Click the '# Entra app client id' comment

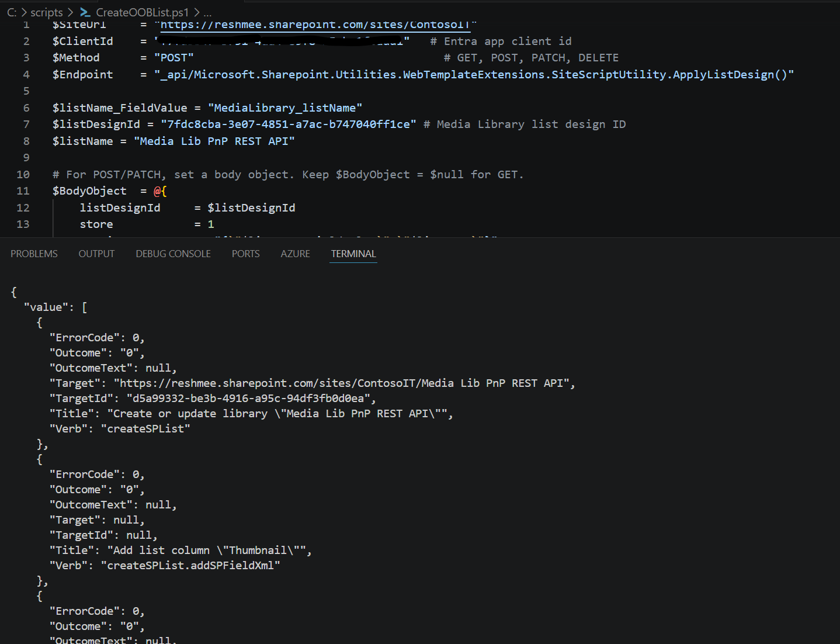pyautogui.click(x=501, y=41)
